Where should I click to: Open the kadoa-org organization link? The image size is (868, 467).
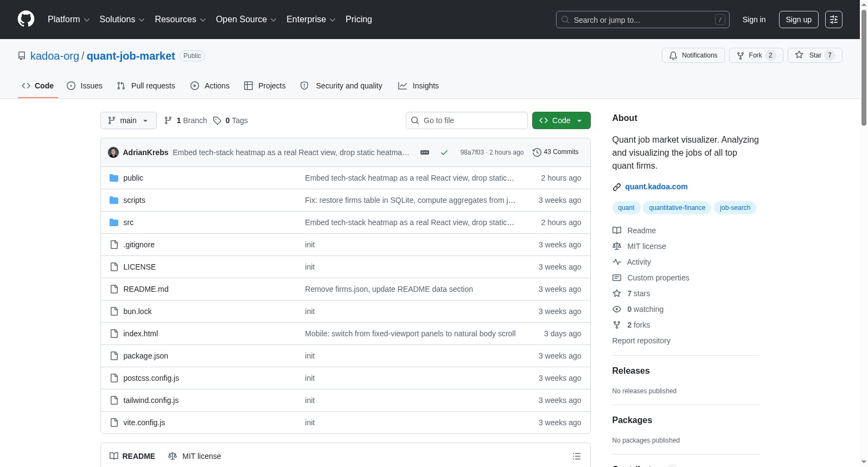(x=55, y=56)
